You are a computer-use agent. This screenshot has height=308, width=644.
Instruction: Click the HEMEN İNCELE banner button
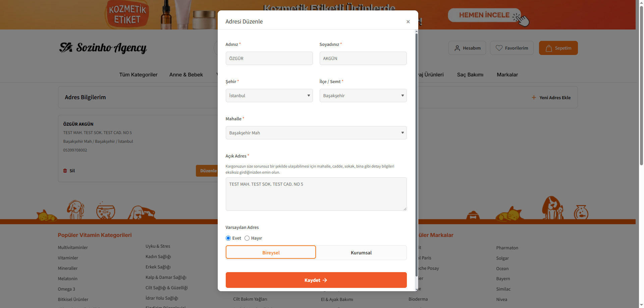(484, 15)
